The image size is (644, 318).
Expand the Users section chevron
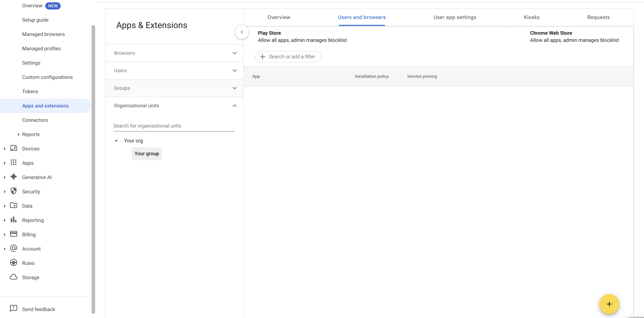point(235,70)
